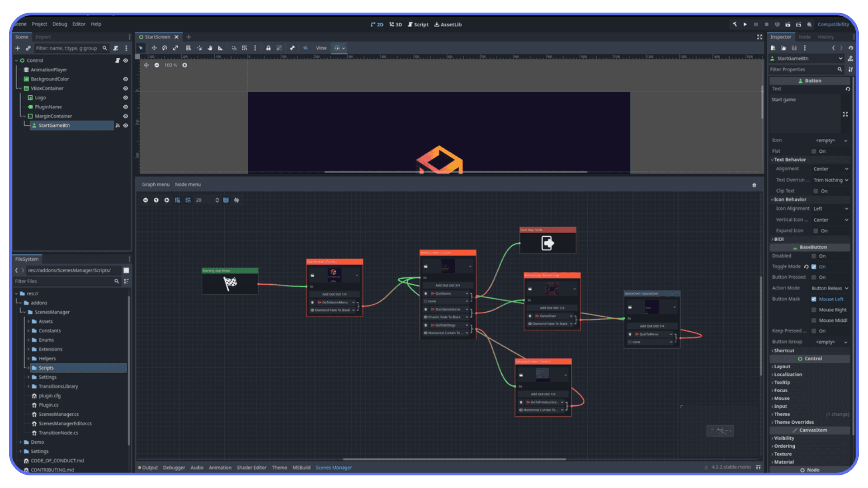Select the Scale tool
The height and width of the screenshot is (488, 868).
pyautogui.click(x=176, y=47)
